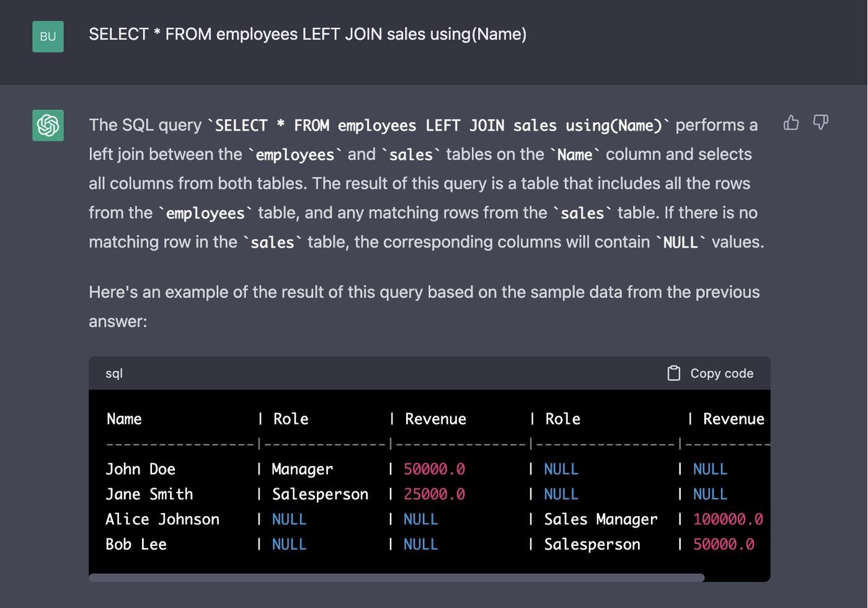
Task: Click John Doe's Manager role value
Action: tap(302, 469)
